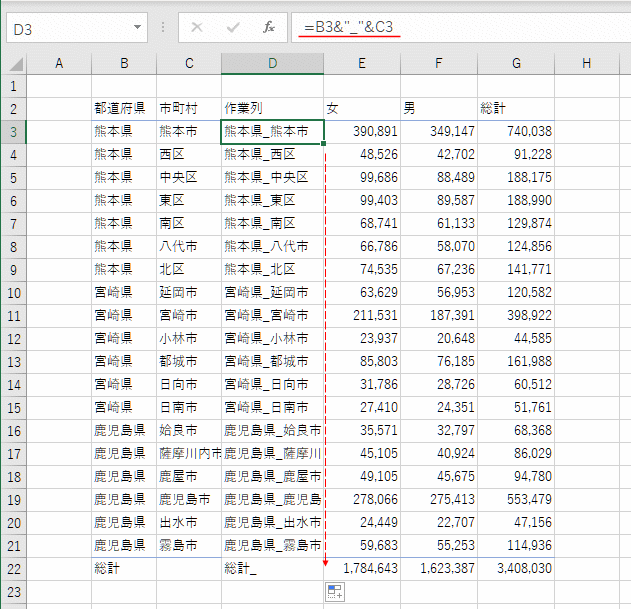Viewport: 631px width, 609px height.
Task: Select cell B22 with 総計
Action: (124, 569)
